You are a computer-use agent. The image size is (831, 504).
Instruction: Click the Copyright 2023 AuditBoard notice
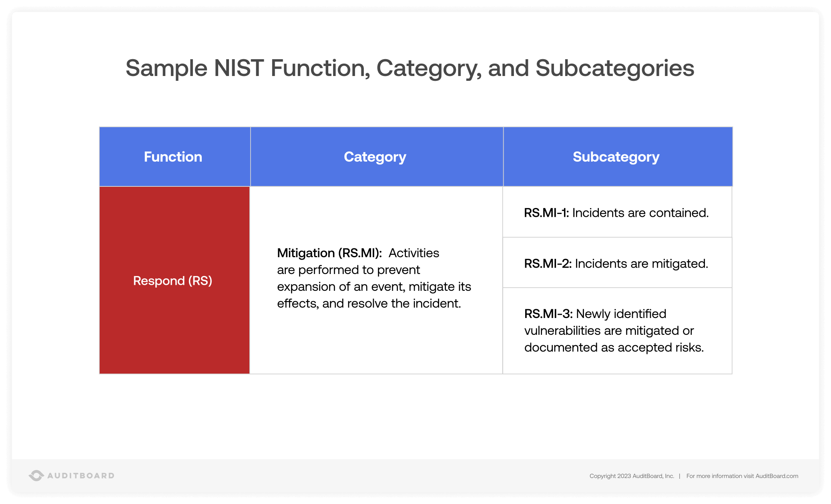pyautogui.click(x=632, y=476)
